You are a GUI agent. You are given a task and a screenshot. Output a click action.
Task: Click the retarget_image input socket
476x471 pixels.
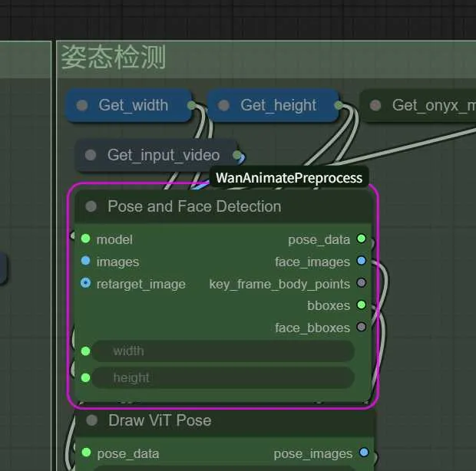(x=85, y=284)
